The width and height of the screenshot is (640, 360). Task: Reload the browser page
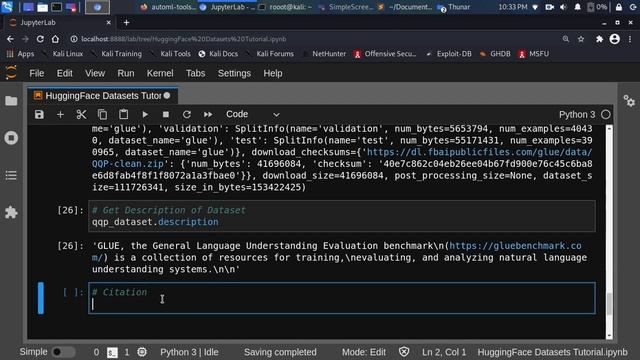click(x=40, y=39)
